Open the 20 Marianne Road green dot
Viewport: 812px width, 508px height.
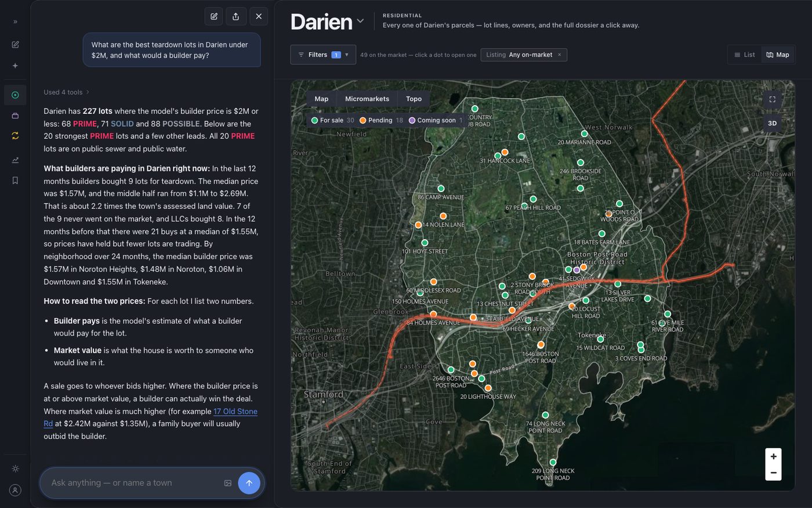(584, 134)
